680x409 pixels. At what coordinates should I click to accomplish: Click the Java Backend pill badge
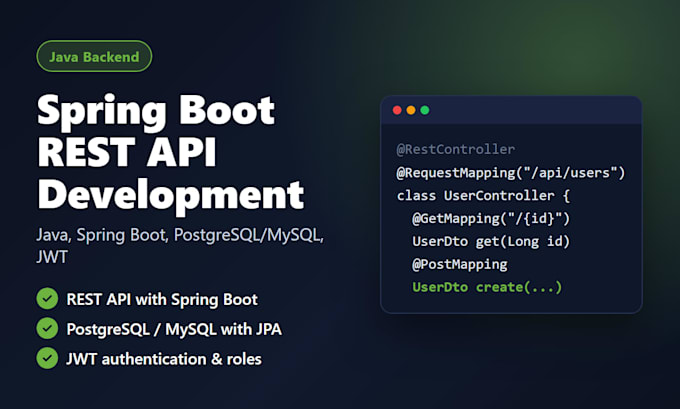pyautogui.click(x=94, y=56)
